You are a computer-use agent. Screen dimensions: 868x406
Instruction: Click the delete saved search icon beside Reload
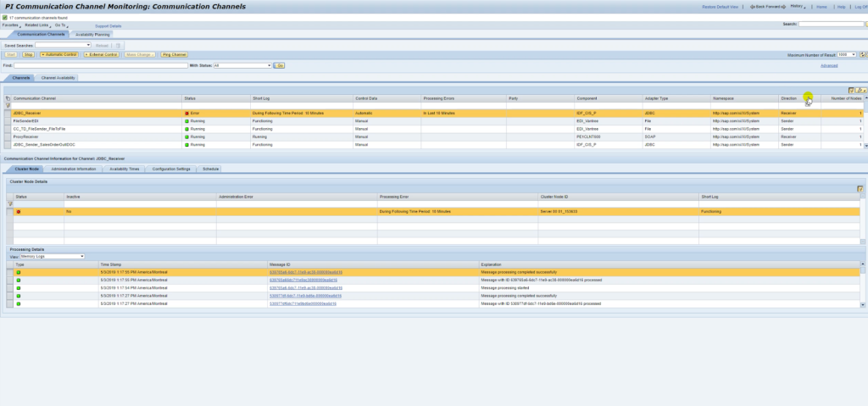coord(117,46)
